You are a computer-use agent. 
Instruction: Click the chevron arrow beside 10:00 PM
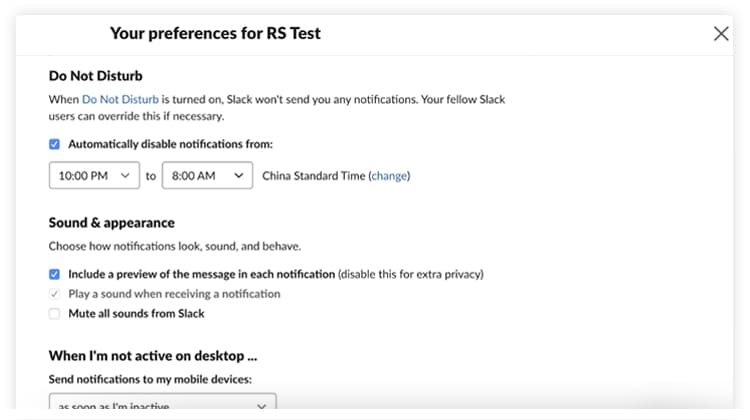point(125,176)
